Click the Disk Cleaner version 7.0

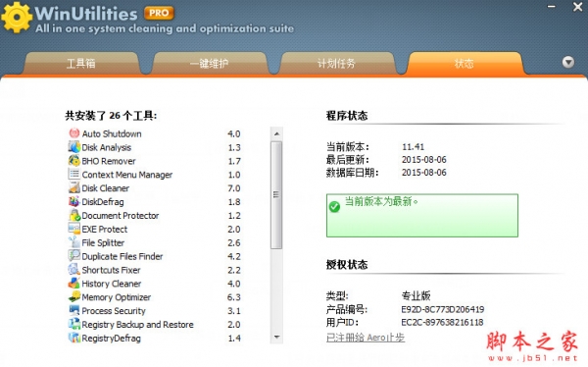[234, 187]
